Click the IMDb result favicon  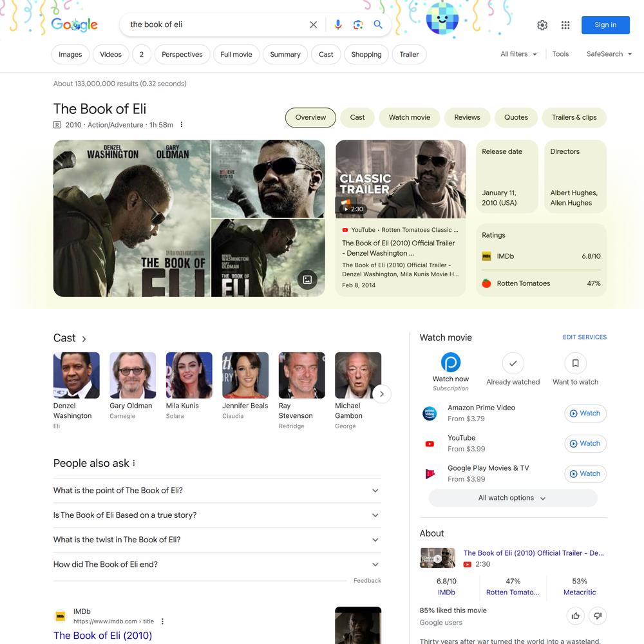click(61, 616)
